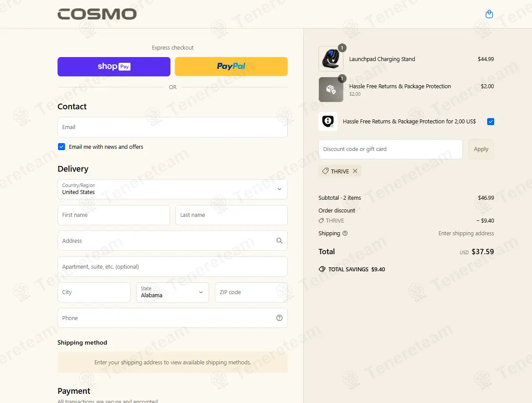The height and width of the screenshot is (403, 532).
Task: Check out with PayPal button
Action: 231,67
